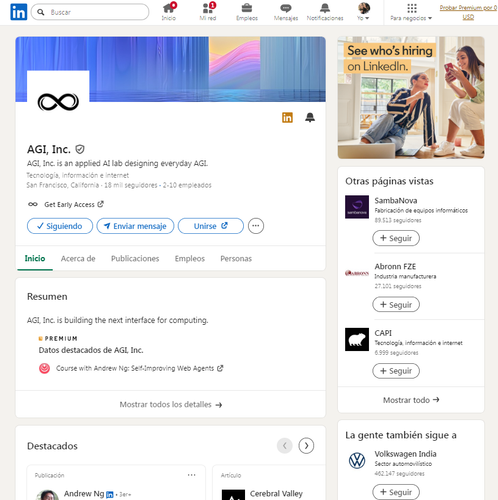Open the more options ellipsis button
This screenshot has width=498, height=500.
(256, 226)
